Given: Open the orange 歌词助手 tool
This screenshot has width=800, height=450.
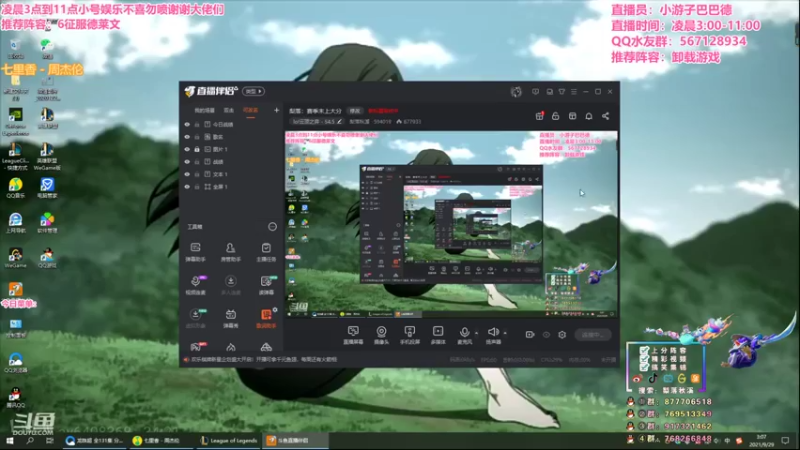Looking at the screenshot, I should pyautogui.click(x=266, y=318).
